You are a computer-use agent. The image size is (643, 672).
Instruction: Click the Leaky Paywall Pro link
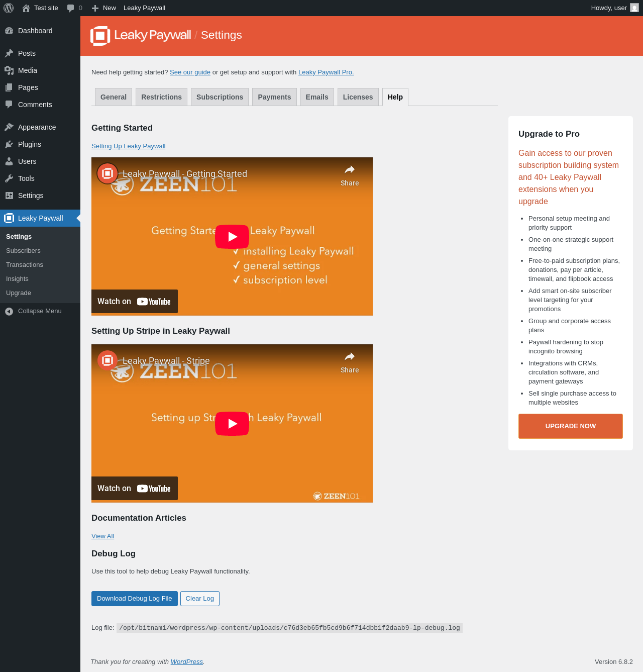[326, 72]
